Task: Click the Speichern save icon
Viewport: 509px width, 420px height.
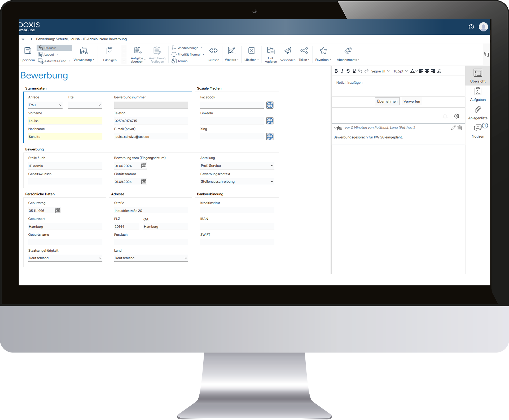Action: tap(28, 51)
